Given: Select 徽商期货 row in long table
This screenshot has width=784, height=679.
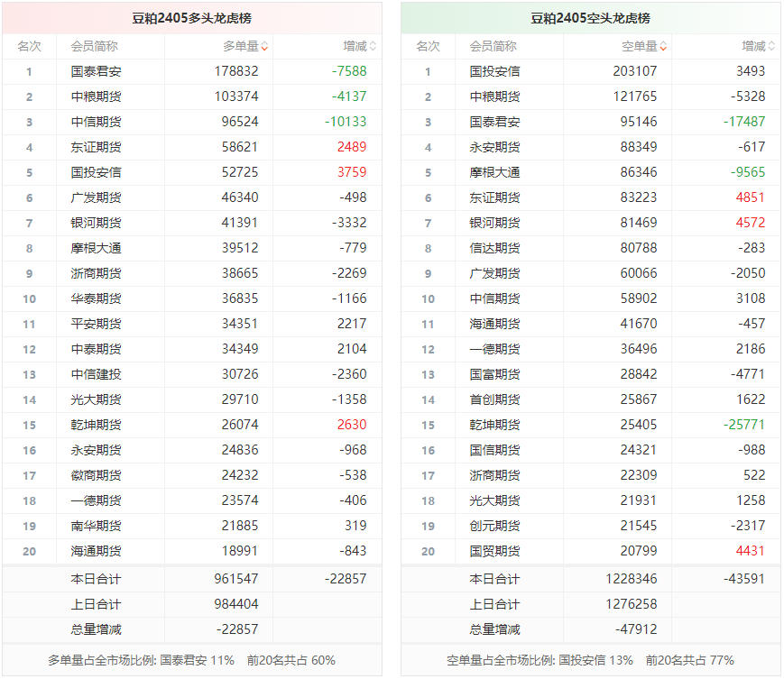Looking at the screenshot, I should pyautogui.click(x=192, y=475).
